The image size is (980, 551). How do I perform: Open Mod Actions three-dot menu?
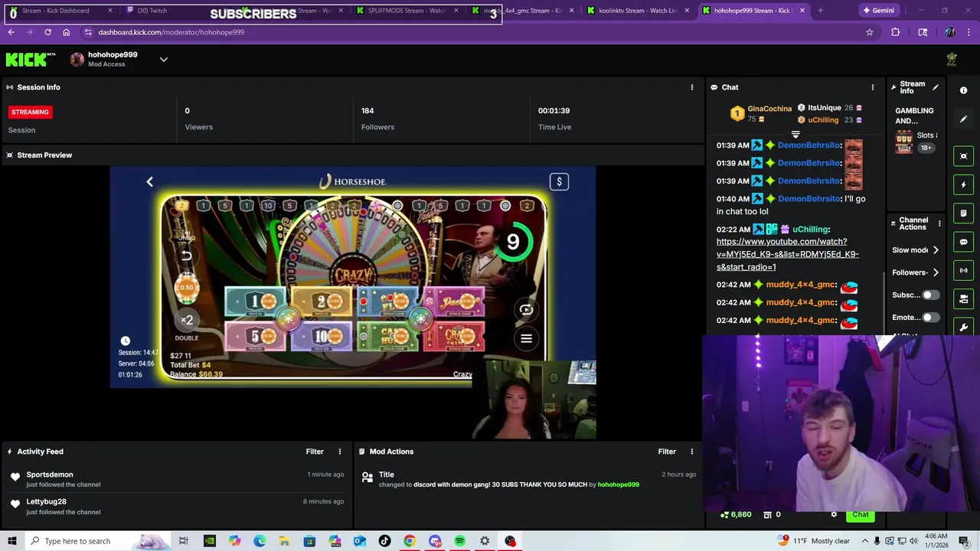tap(692, 452)
